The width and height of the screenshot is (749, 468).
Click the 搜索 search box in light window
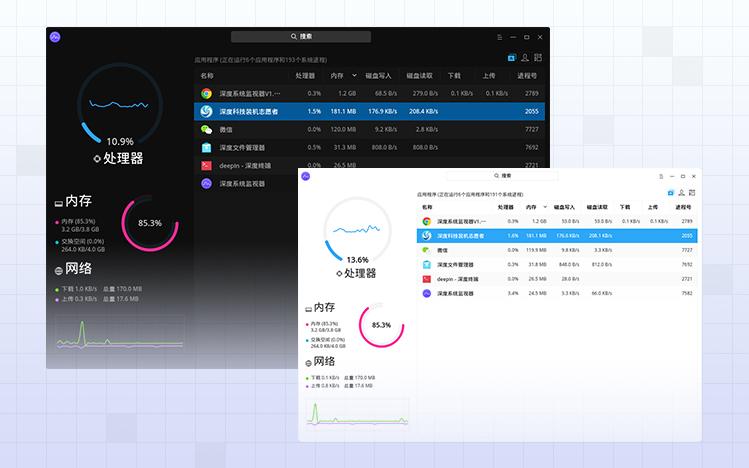pos(503,176)
